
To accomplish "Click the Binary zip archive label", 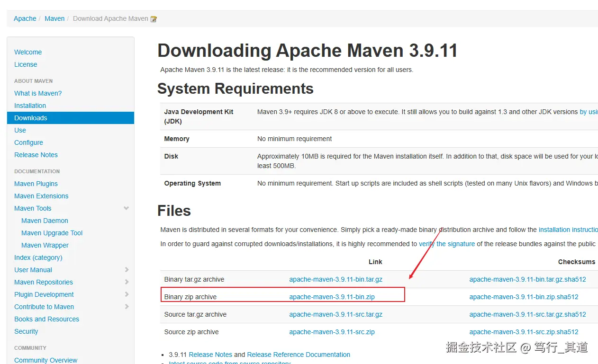I will coord(190,297).
